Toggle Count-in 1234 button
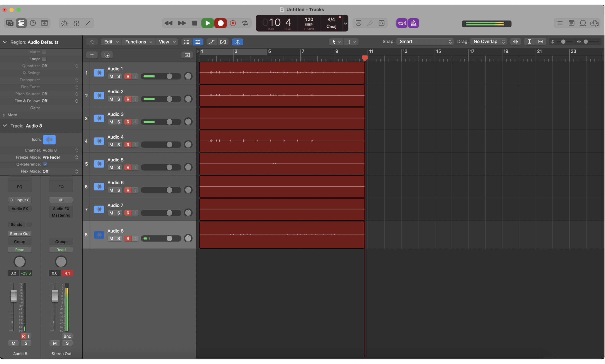This screenshot has height=364, width=605. [x=402, y=23]
